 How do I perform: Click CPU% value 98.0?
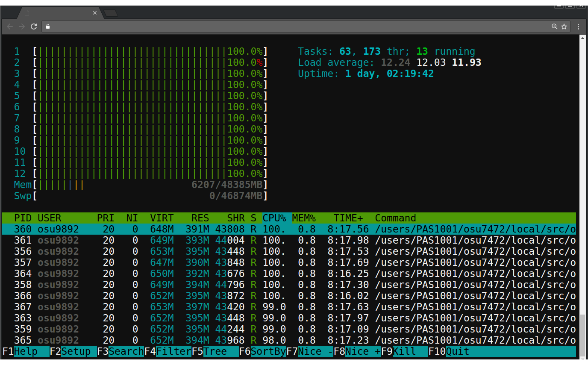[x=274, y=340]
